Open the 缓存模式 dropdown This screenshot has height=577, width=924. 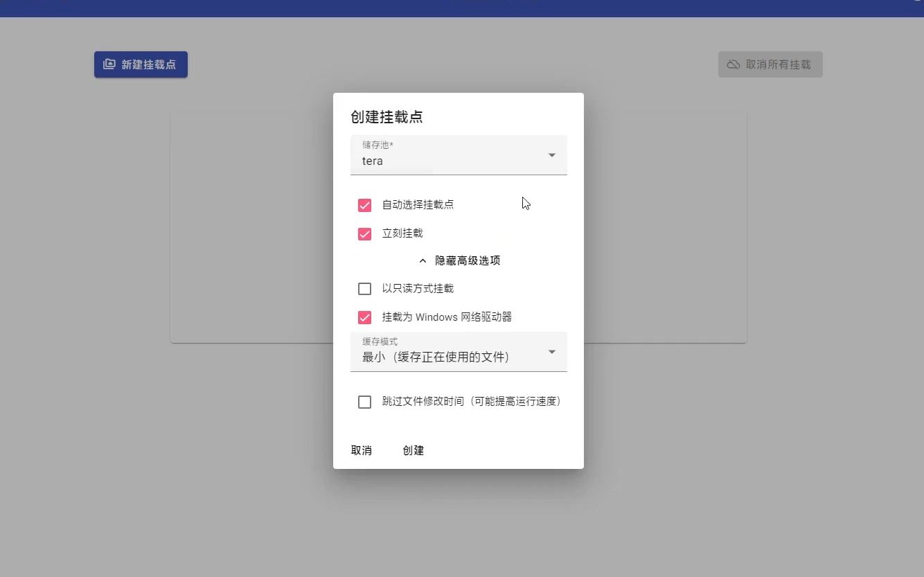pos(459,352)
